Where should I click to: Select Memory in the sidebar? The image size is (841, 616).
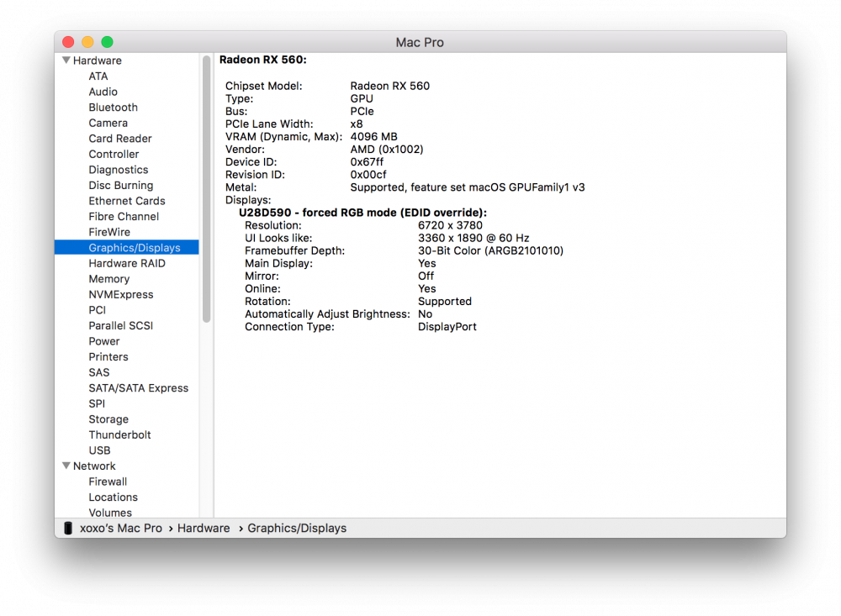pos(108,279)
